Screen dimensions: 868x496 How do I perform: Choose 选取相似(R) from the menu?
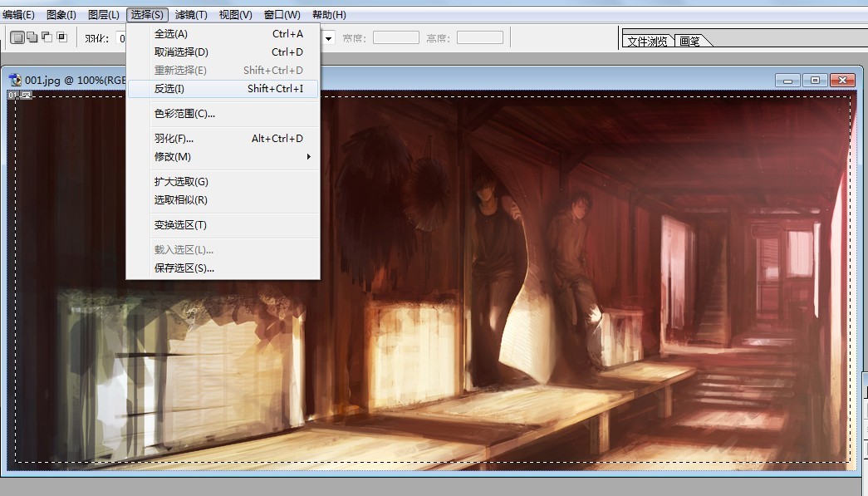point(223,200)
